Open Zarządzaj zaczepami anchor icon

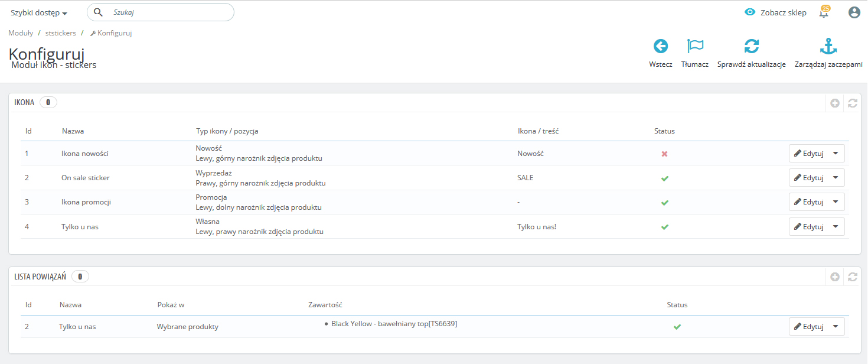pos(828,47)
